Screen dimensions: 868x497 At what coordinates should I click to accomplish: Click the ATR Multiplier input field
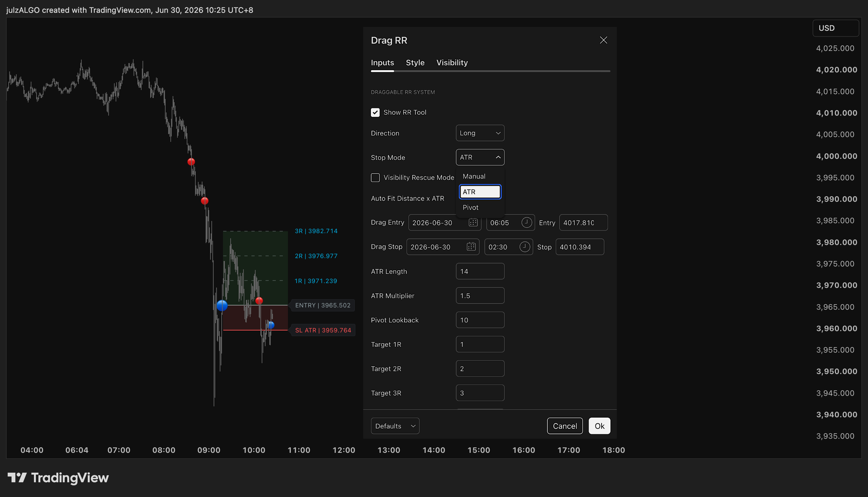pos(480,296)
